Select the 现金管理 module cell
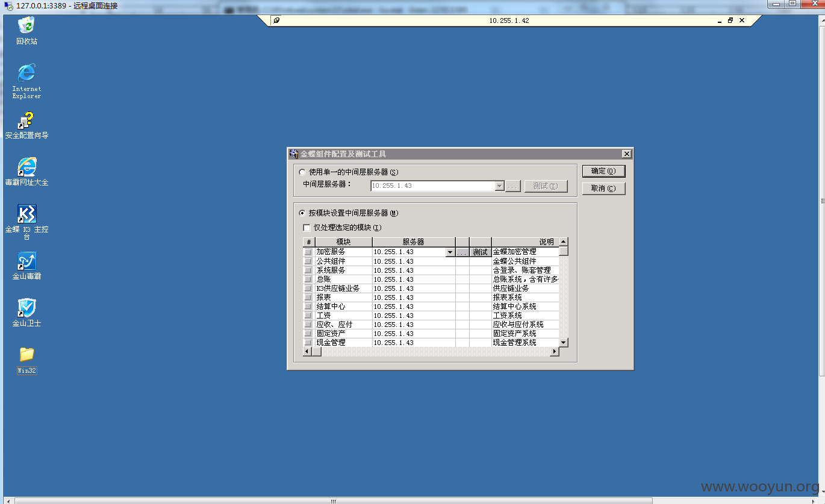The width and height of the screenshot is (825, 504). [x=343, y=343]
